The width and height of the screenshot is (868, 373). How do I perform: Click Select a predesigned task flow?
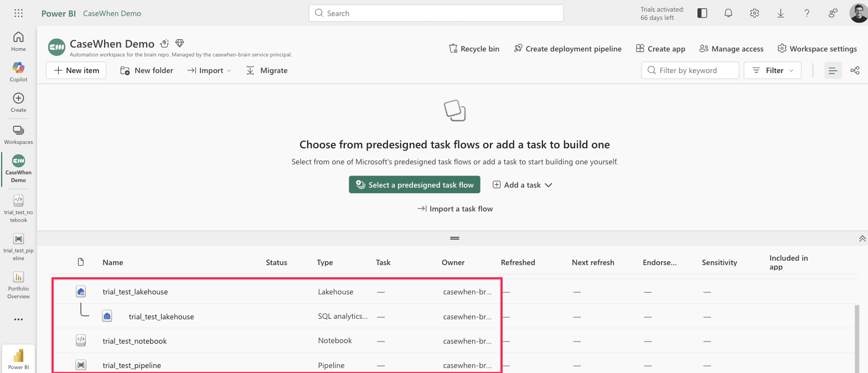415,185
